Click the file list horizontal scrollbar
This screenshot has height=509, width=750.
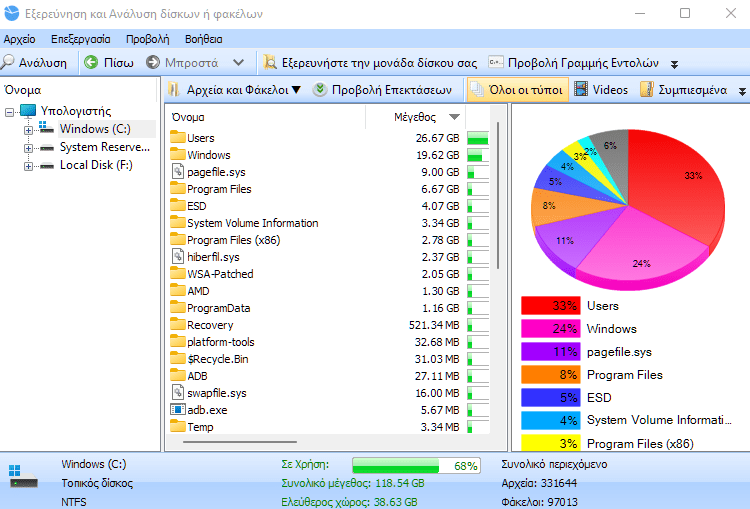click(x=240, y=442)
